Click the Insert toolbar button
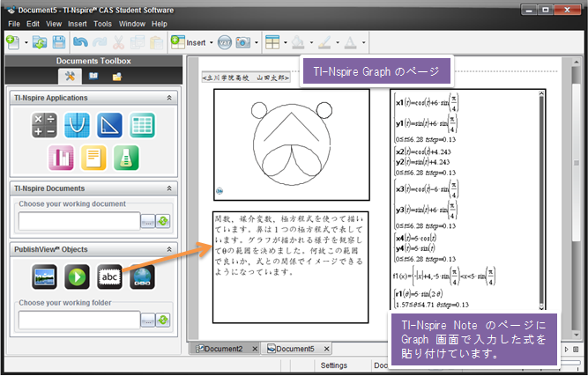The width and height of the screenshot is (588, 376). [189, 42]
